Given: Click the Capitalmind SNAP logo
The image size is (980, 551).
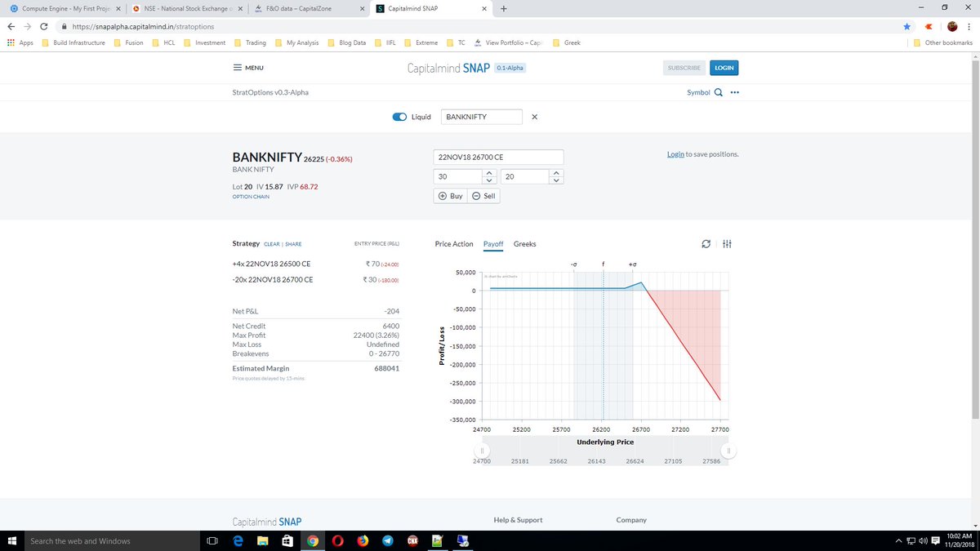Looking at the screenshot, I should (x=448, y=68).
